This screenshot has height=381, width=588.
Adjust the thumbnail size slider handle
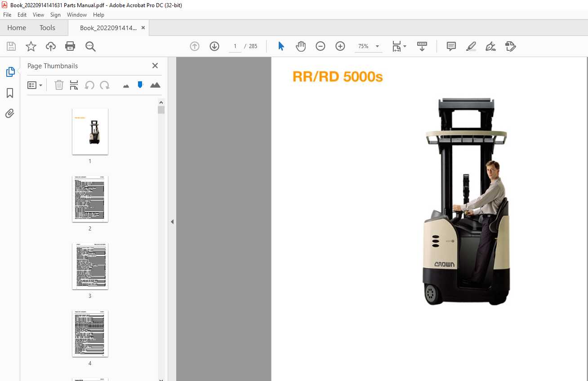click(x=140, y=84)
